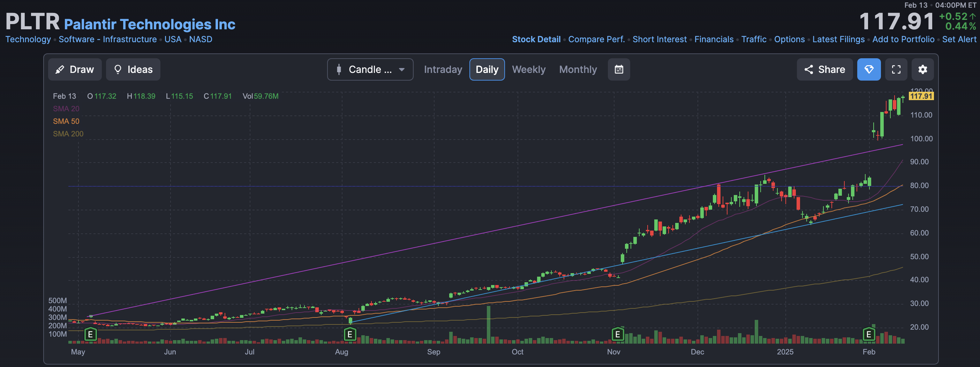980x367 pixels.
Task: Click the Set Alert link
Action: (959, 39)
